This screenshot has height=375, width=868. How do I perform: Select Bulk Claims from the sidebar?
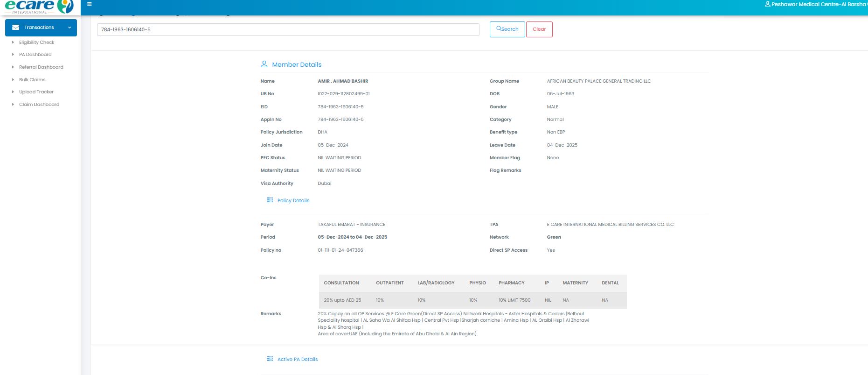[32, 80]
